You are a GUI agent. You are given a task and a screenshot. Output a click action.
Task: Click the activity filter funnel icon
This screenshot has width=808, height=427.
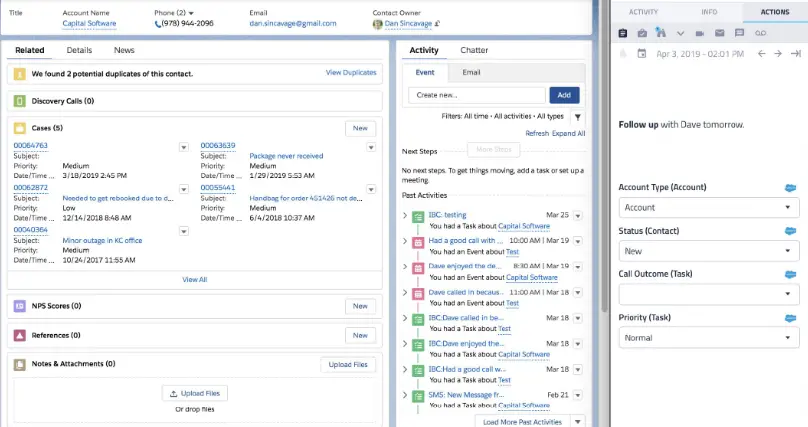(x=577, y=116)
